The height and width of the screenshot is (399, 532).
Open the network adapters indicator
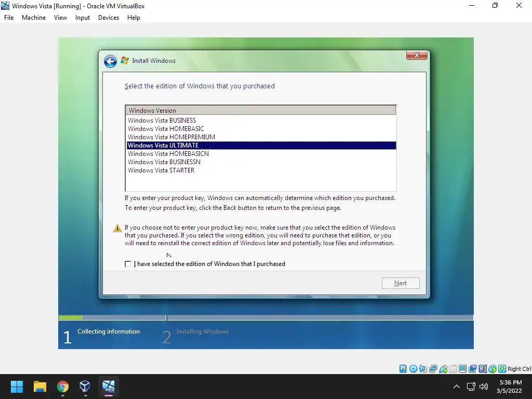pos(433,369)
